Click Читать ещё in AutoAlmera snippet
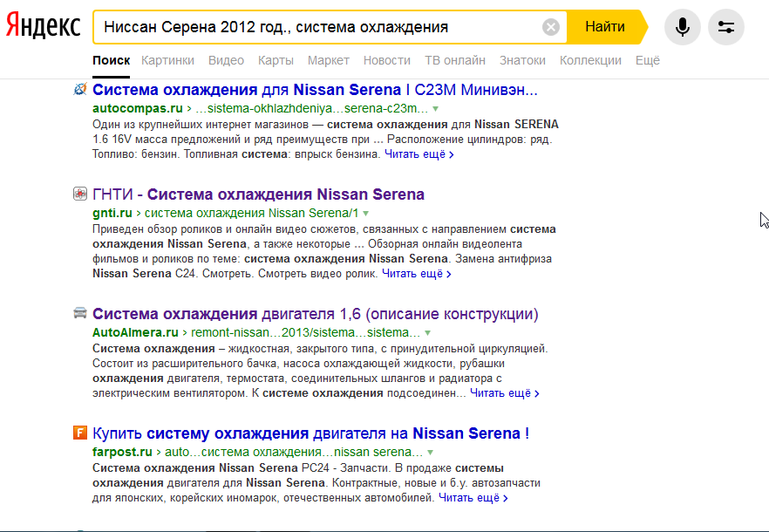769x532 pixels. click(x=505, y=393)
